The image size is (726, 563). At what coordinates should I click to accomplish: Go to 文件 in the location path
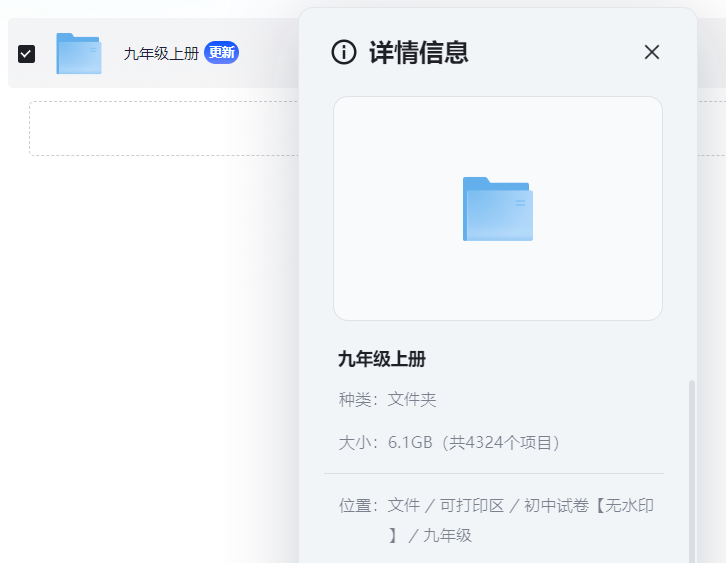404,506
